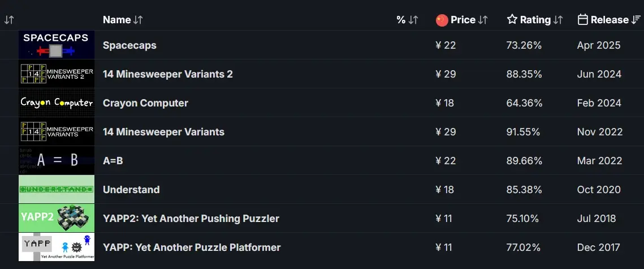644x269 pixels.
Task: Click the YAPP2 green thumbnail image
Action: pos(57,219)
